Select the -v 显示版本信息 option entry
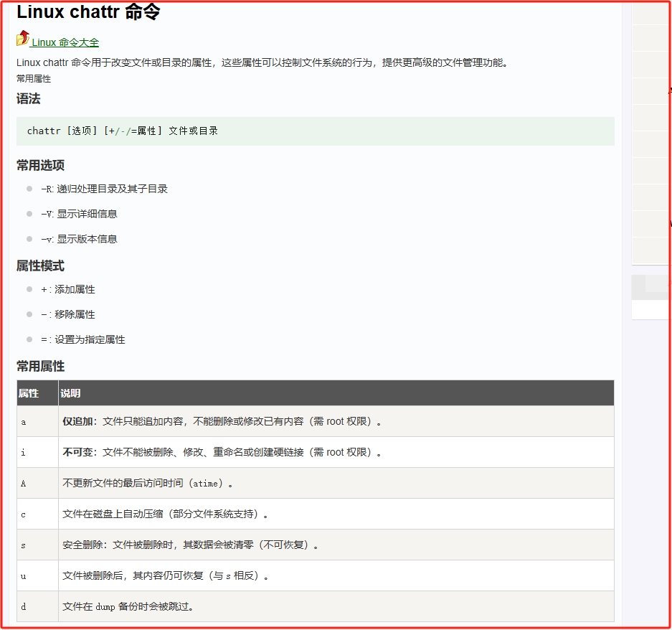This screenshot has width=672, height=630. tap(86, 239)
